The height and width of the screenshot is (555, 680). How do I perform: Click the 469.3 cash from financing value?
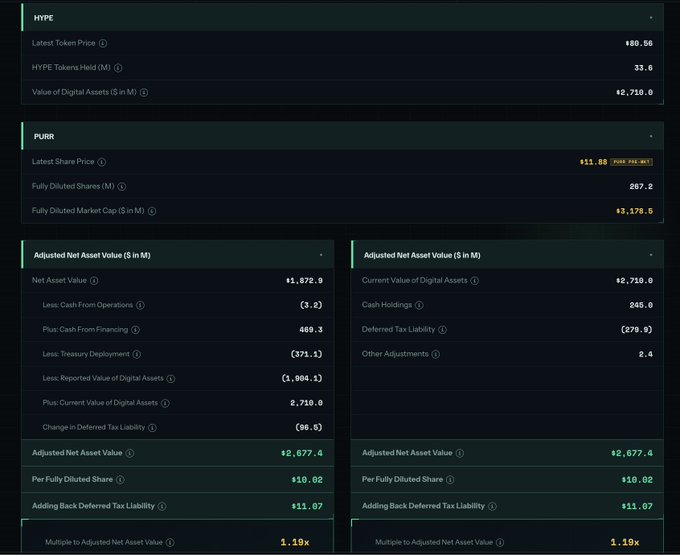(311, 330)
